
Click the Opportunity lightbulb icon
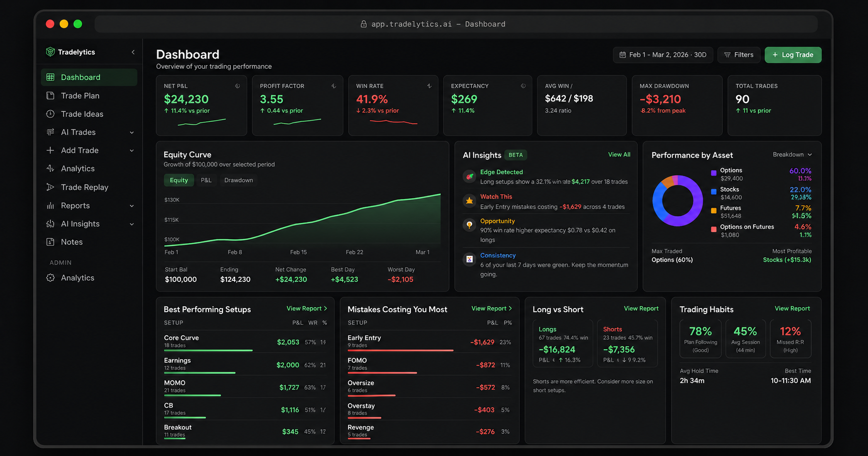click(x=469, y=225)
